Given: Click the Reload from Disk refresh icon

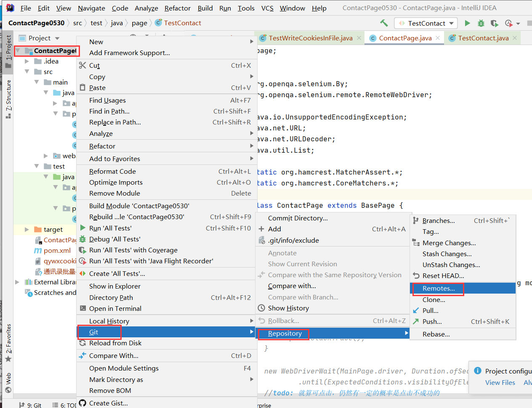Looking at the screenshot, I should coord(82,343).
